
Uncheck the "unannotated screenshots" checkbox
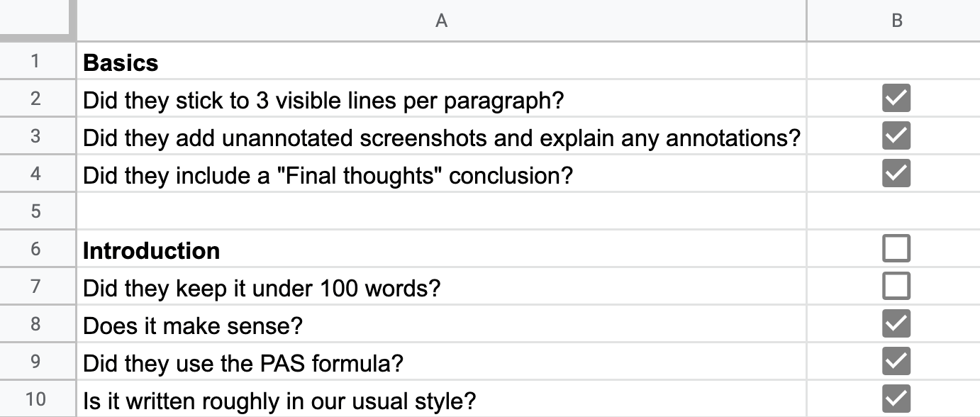click(x=896, y=135)
